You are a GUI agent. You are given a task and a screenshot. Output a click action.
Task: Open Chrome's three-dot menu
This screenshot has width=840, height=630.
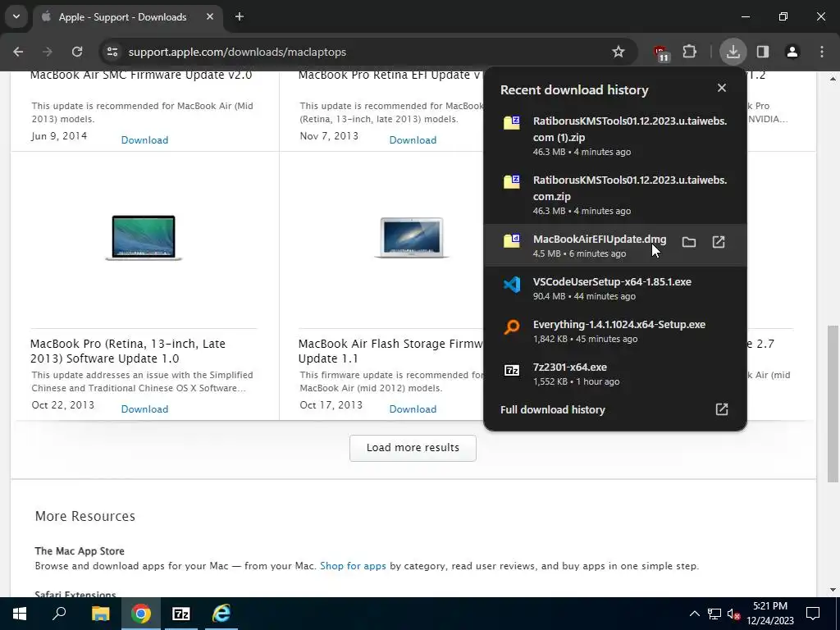click(x=822, y=52)
